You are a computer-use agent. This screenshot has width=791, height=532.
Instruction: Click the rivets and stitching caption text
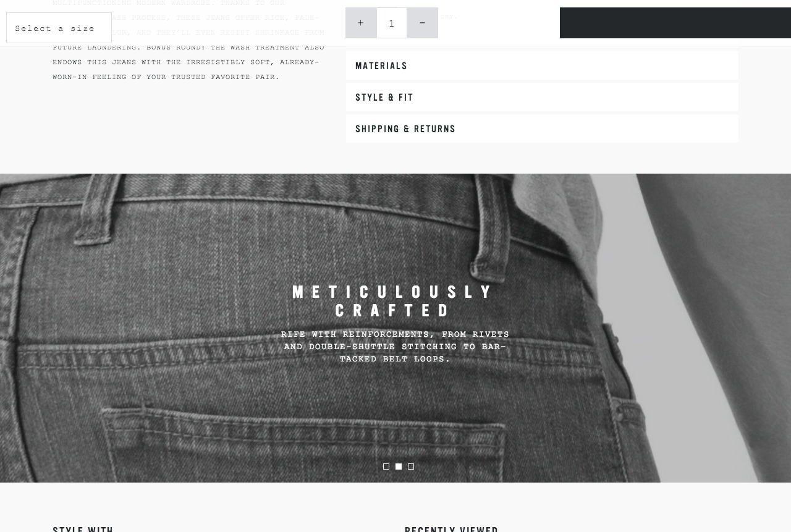click(395, 347)
